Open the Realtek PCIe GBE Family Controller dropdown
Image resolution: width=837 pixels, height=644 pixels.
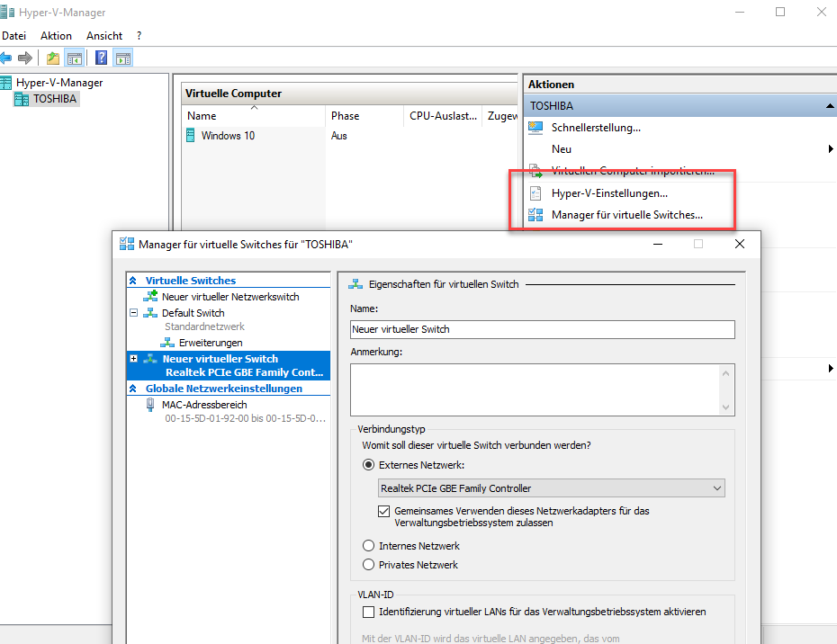point(551,488)
